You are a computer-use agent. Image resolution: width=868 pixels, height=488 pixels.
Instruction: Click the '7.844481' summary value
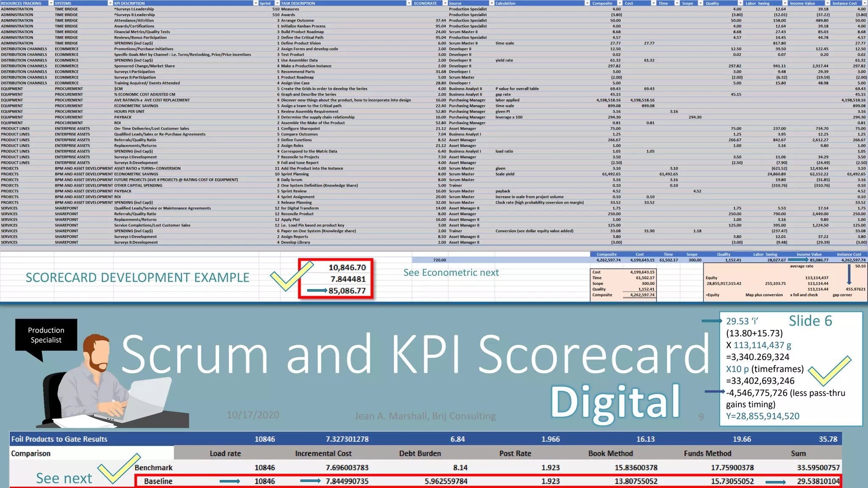tap(348, 279)
